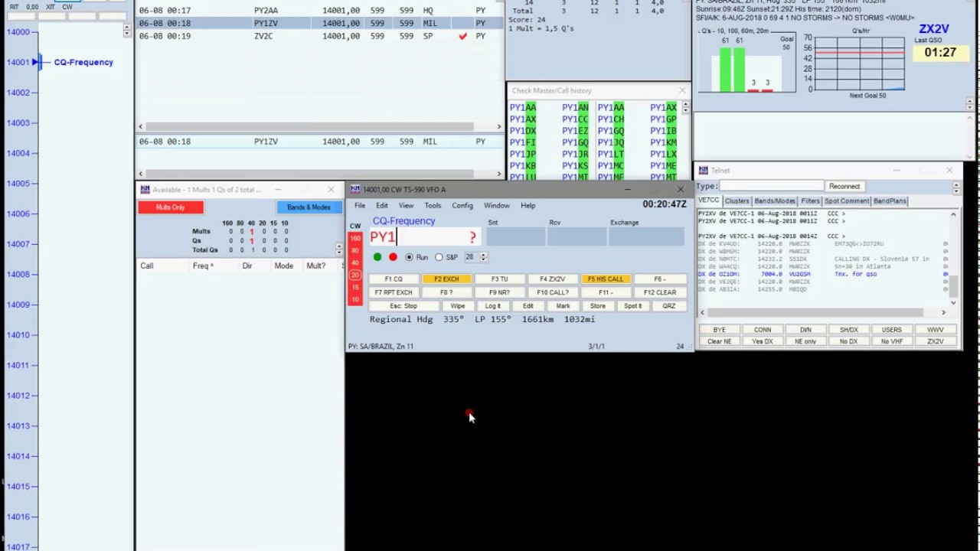Switch to the Clusters tab in Telnet
980x551 pixels.
click(x=737, y=201)
